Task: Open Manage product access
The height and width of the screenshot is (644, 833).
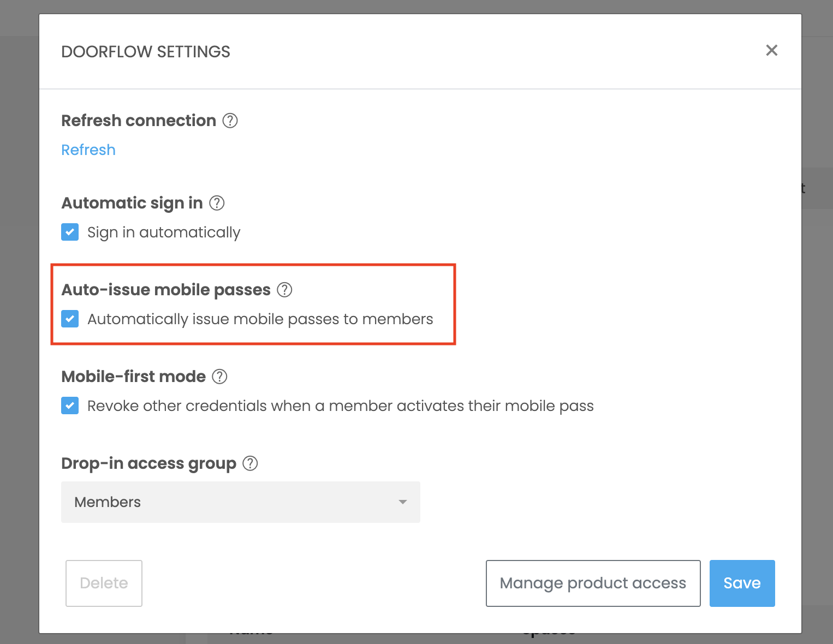Action: [593, 583]
